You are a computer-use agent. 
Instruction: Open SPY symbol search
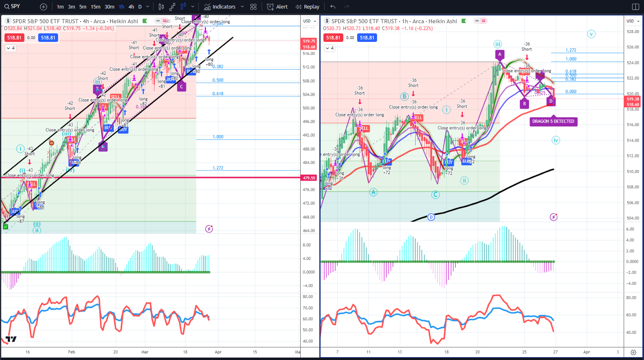(x=12, y=7)
